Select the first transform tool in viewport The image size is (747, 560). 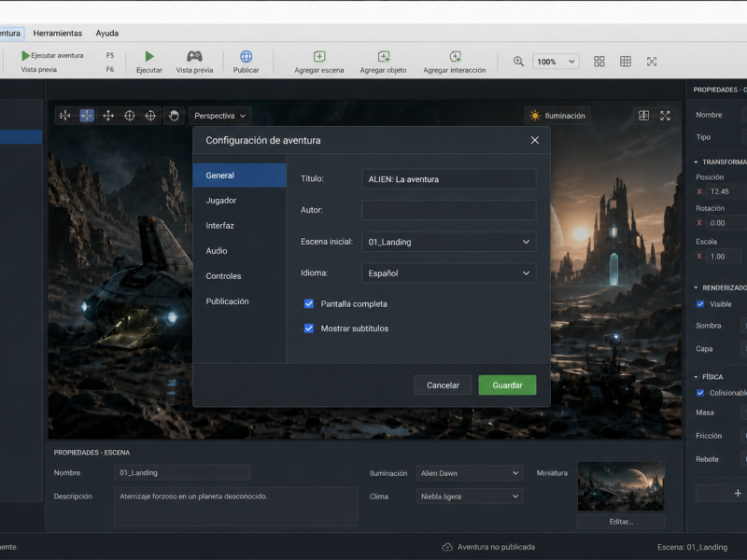(x=65, y=116)
